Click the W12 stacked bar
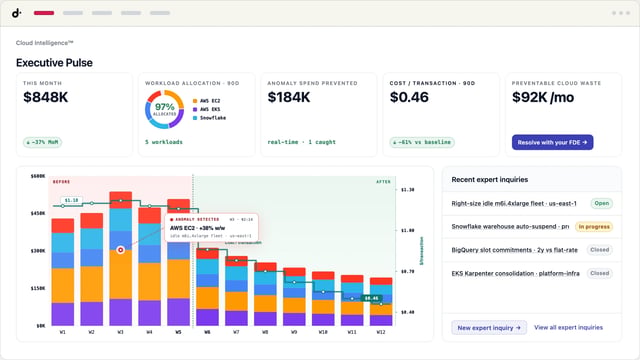This screenshot has width=640, height=360. (x=381, y=302)
